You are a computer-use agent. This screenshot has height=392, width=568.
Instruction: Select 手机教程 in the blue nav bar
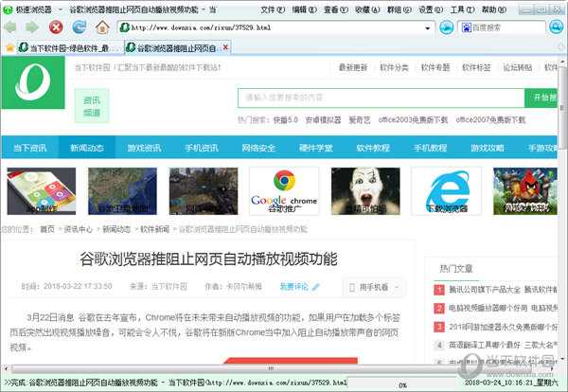coord(431,148)
